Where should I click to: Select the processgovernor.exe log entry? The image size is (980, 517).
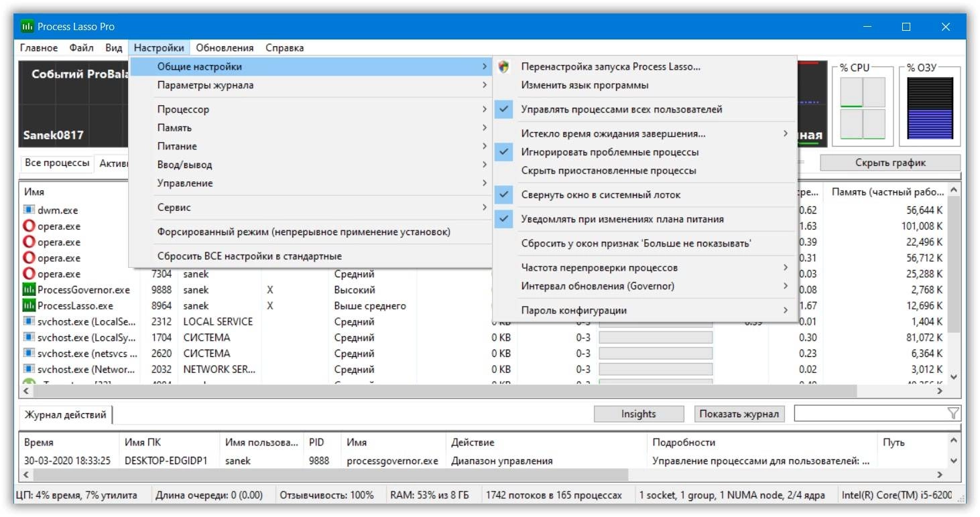click(392, 461)
